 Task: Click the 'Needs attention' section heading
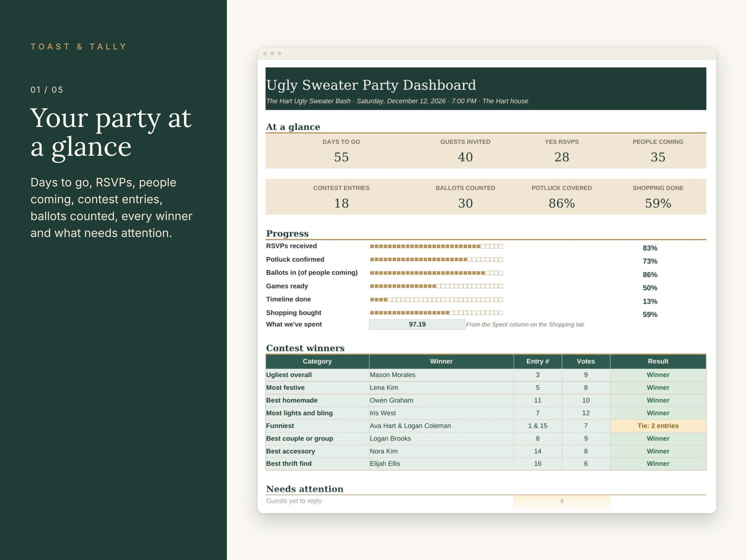coord(305,489)
